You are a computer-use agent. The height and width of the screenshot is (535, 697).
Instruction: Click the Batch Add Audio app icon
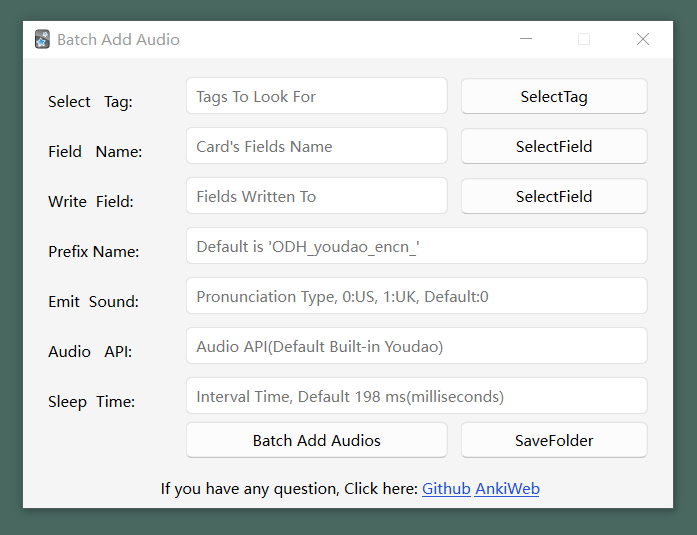42,40
